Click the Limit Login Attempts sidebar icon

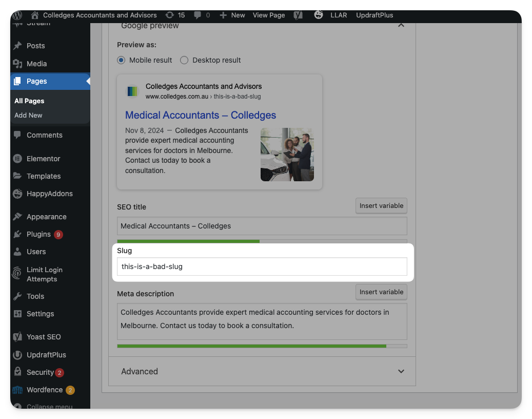tap(17, 274)
